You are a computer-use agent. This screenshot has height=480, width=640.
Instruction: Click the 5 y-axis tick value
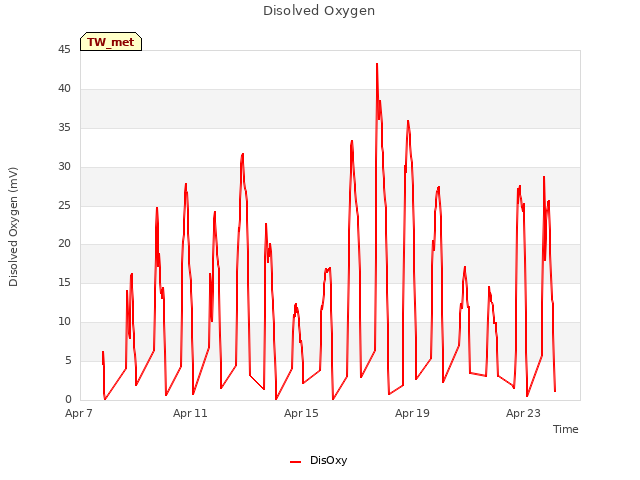click(68, 360)
